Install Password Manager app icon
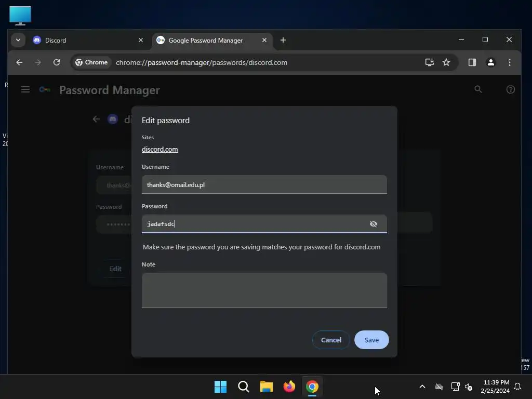 429,62
